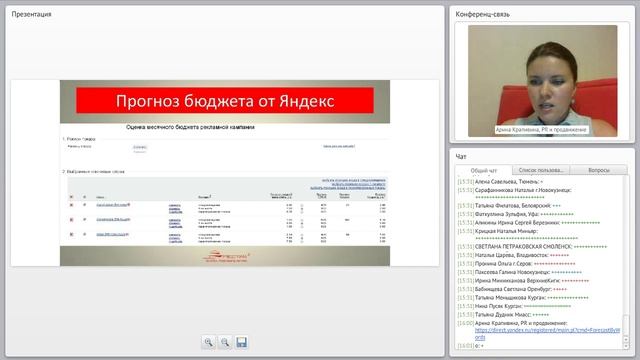Select chat message from Наталья Царева, Владивосток
640x360 pixels.
[513, 255]
